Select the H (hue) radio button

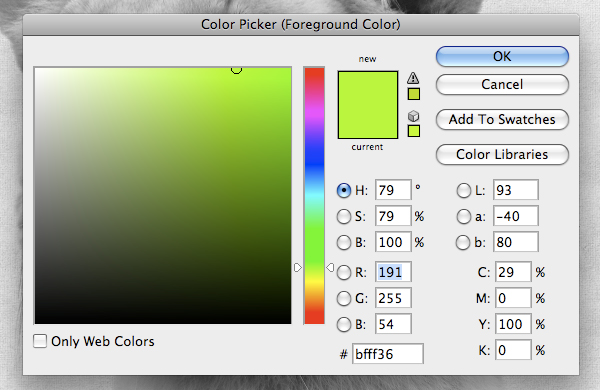tap(344, 190)
